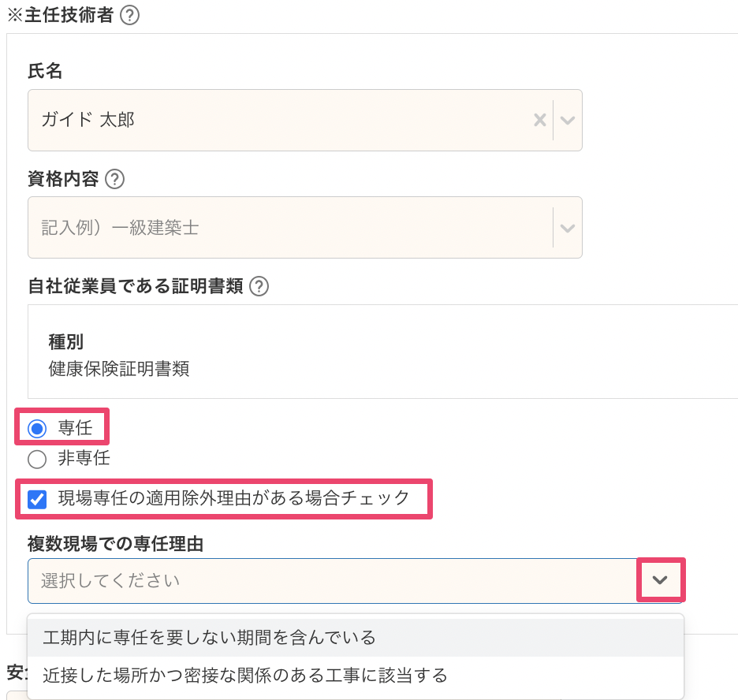Choose the 非専任 radio option
The height and width of the screenshot is (700, 738).
tap(36, 458)
